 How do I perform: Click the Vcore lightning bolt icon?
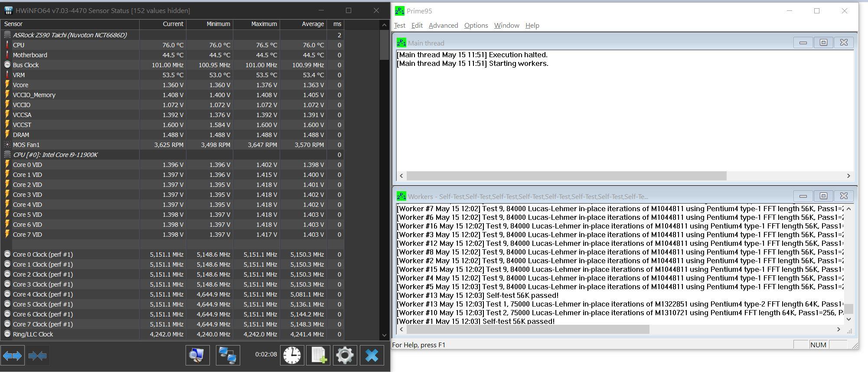(7, 85)
